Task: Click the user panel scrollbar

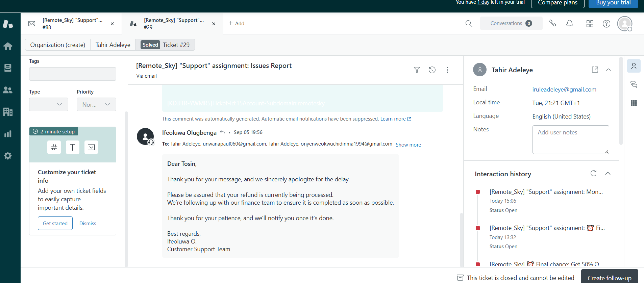Action: pyautogui.click(x=621, y=101)
